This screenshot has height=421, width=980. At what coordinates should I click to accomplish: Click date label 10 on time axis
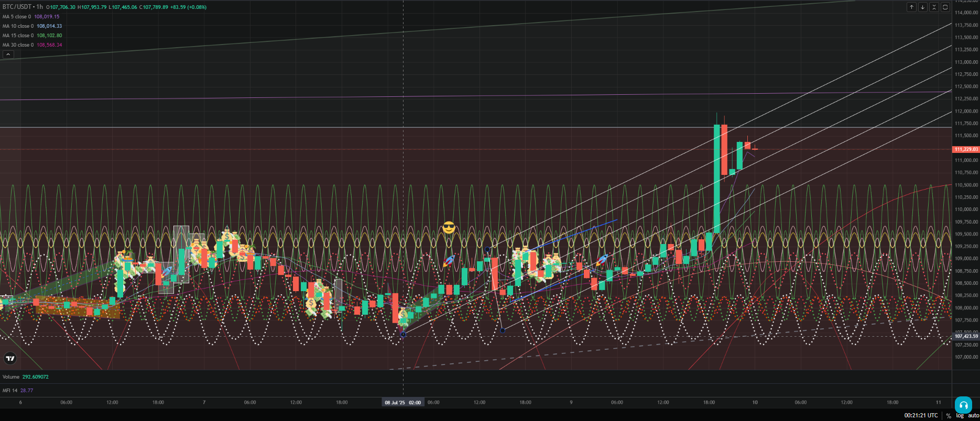point(755,403)
